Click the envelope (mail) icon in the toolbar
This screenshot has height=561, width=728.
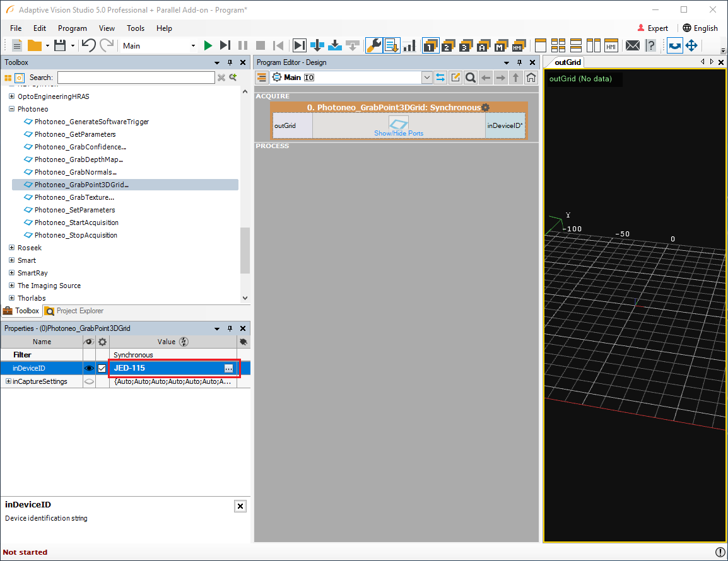[x=632, y=45]
